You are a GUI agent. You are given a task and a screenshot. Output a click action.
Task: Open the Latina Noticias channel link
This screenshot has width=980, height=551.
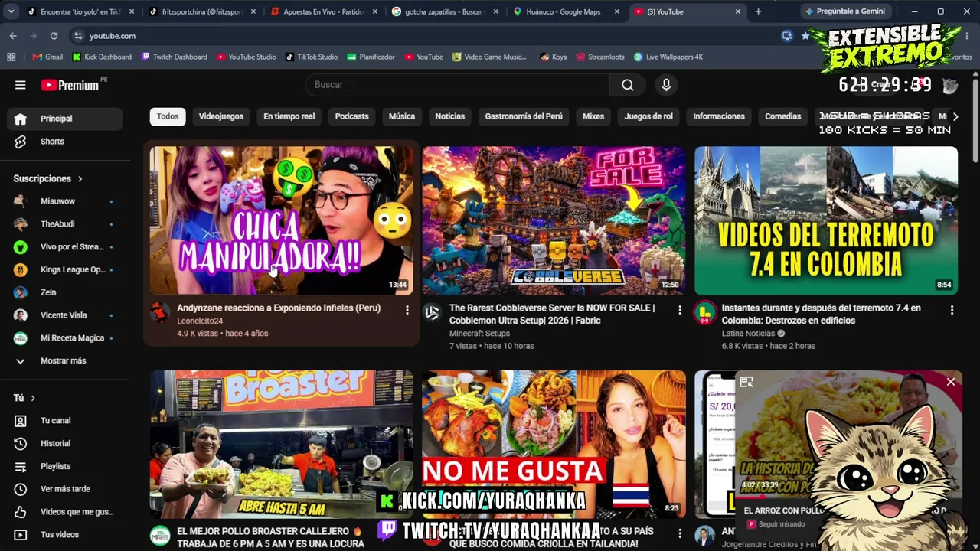click(748, 334)
